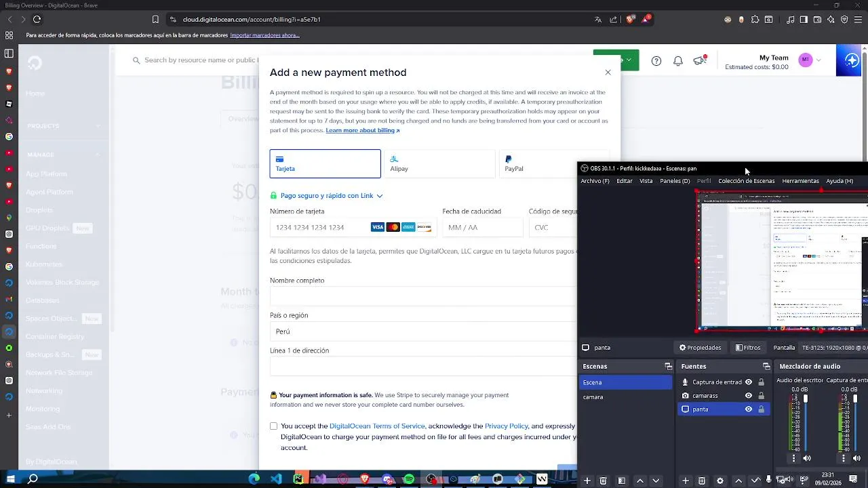Image resolution: width=868 pixels, height=488 pixels.
Task: Open the notifications bell in DigitalOcean header
Action: tap(678, 61)
